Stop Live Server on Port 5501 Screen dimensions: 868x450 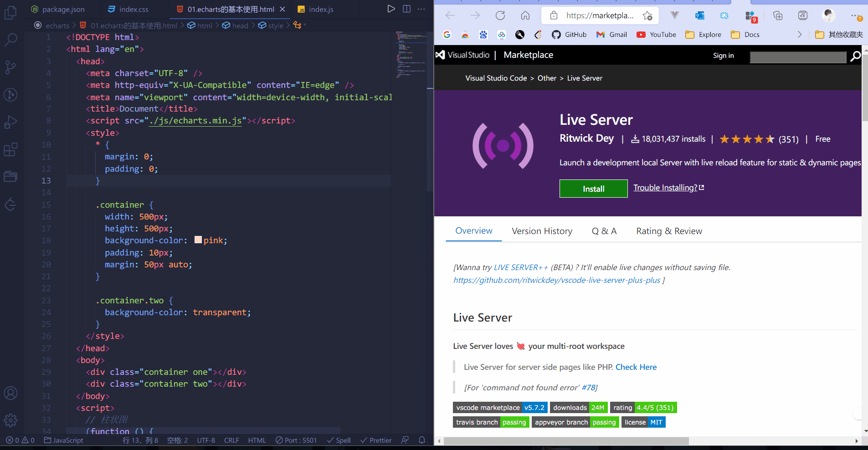click(296, 440)
